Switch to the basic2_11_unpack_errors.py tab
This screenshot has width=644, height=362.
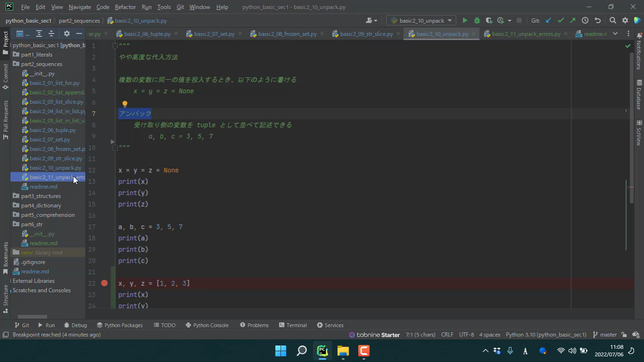click(x=525, y=34)
